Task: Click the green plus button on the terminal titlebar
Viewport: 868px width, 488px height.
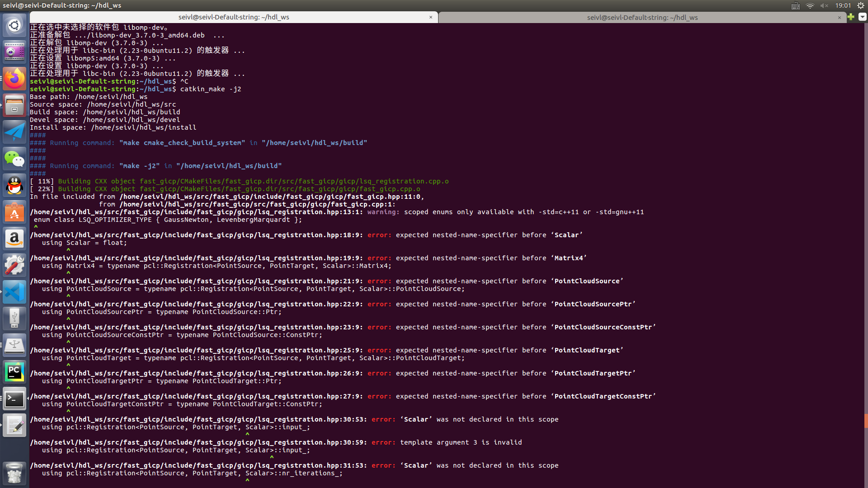Action: click(x=851, y=17)
